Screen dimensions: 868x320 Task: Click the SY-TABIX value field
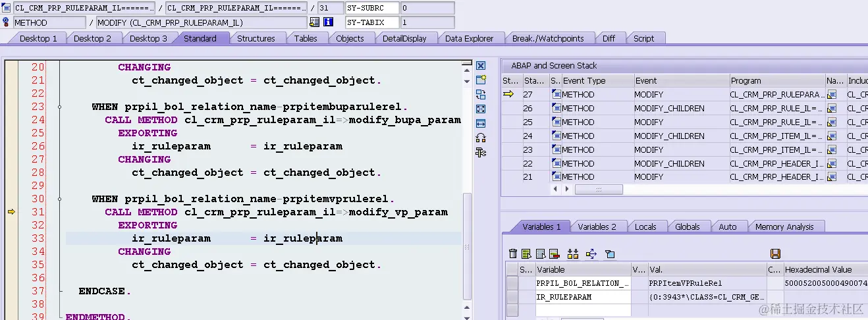pyautogui.click(x=427, y=22)
